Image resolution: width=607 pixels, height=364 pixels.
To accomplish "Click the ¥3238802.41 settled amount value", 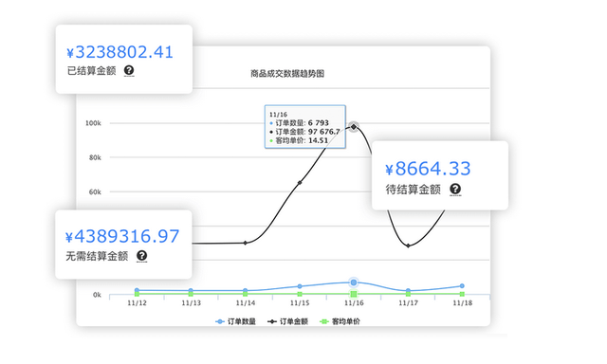I will tap(120, 52).
